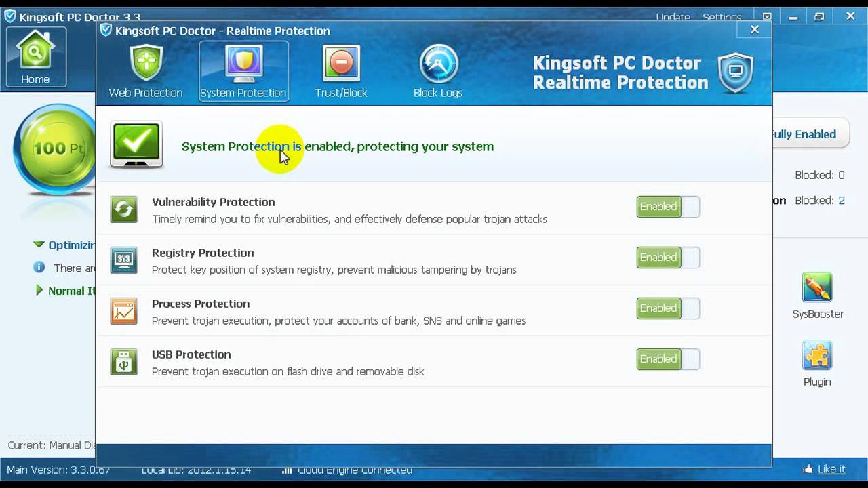Expand the Normal Items tree entry
Viewport: 868px width, 488px height.
click(x=39, y=291)
